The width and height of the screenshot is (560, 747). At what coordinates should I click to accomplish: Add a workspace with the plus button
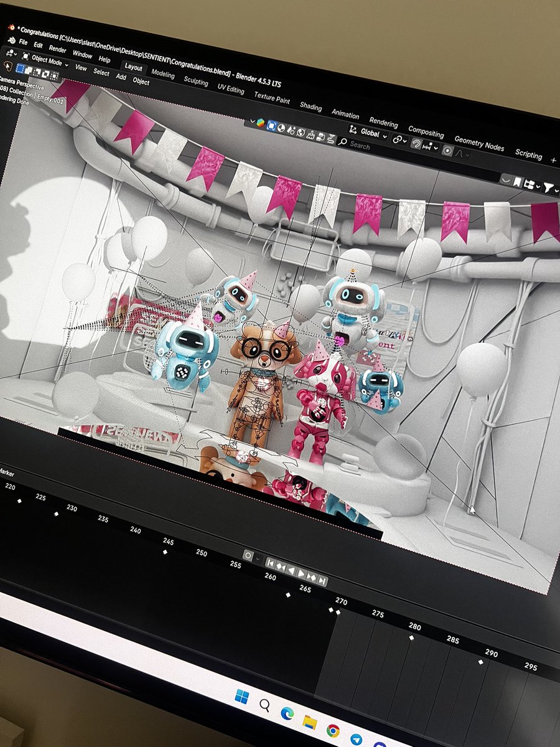[553, 160]
